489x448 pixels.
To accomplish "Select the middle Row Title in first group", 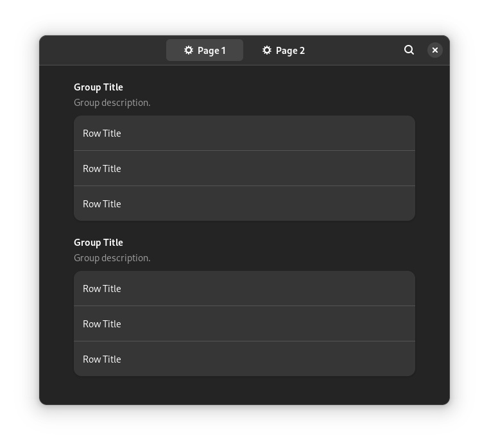I will coord(244,168).
